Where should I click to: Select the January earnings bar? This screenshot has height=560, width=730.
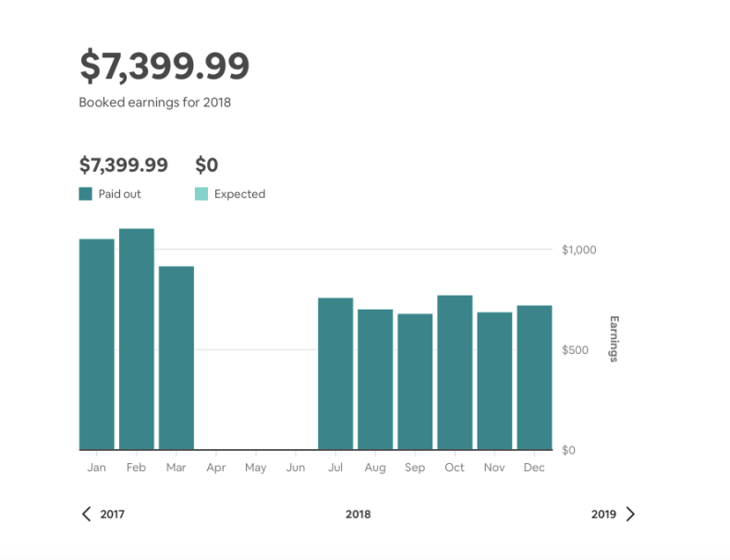tap(97, 344)
